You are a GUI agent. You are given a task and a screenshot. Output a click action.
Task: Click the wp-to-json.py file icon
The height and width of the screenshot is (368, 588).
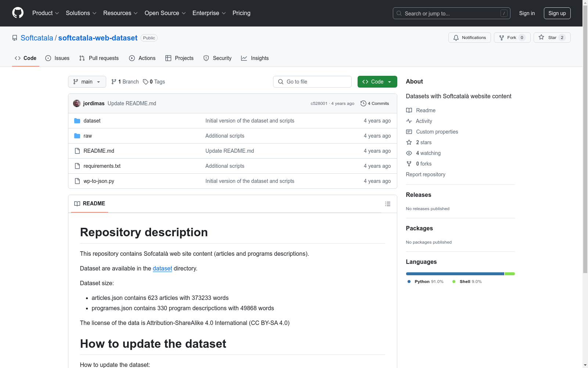click(77, 181)
